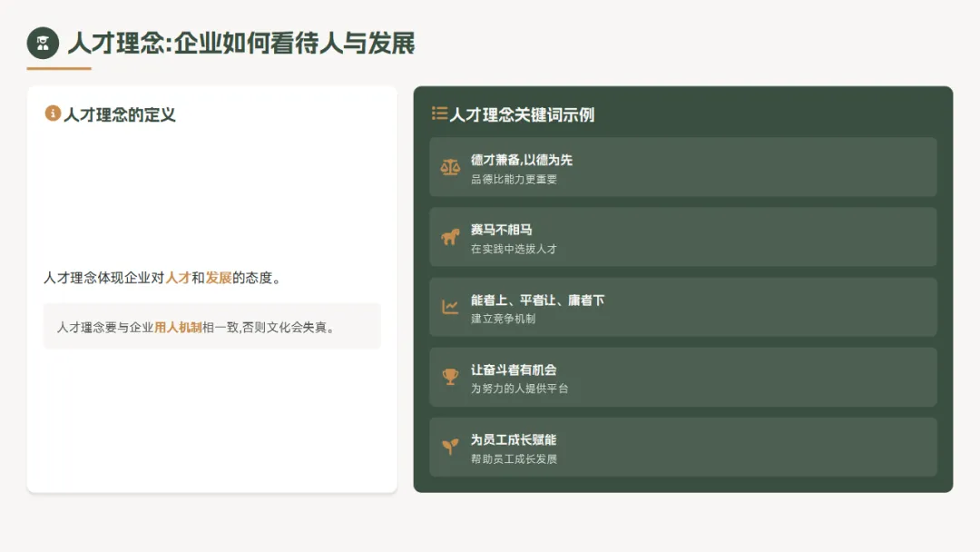Click the keyword 能者上、平者让、庸者下

(537, 301)
